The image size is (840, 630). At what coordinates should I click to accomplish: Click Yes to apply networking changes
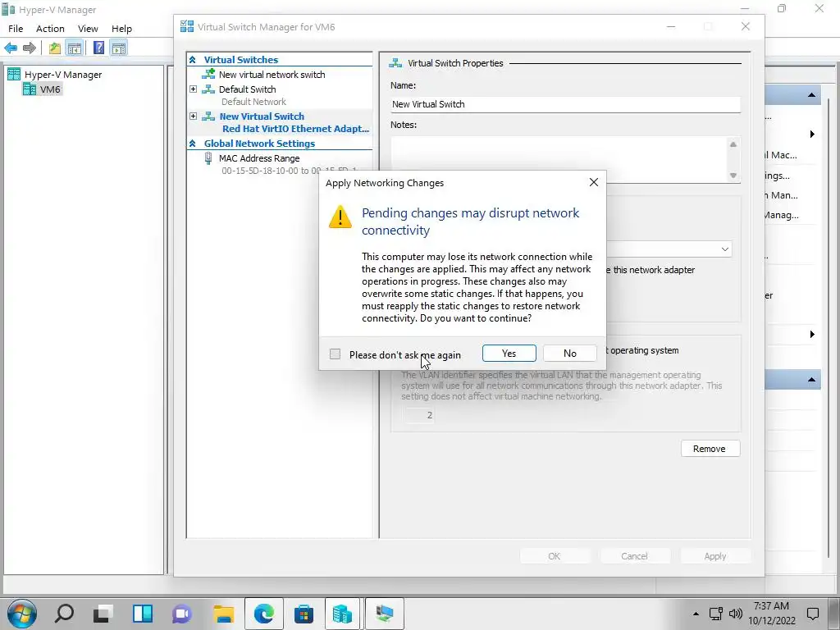[x=509, y=354]
